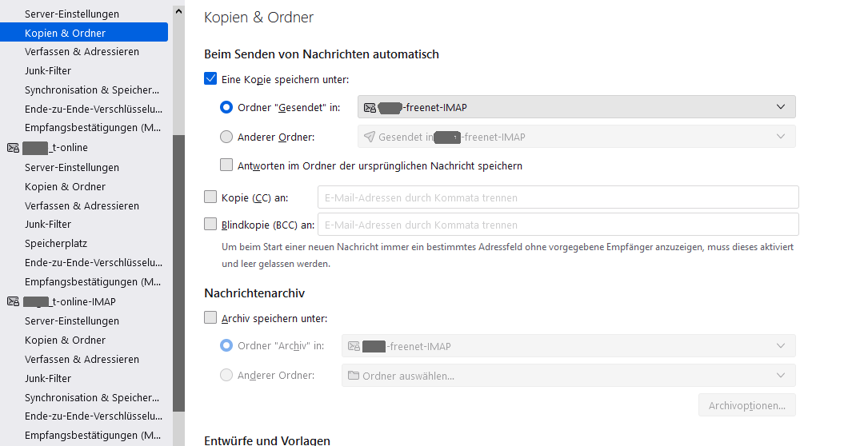Open Speicherplatz settings in the sidebar
Screen dimensions: 868x446
coord(56,244)
